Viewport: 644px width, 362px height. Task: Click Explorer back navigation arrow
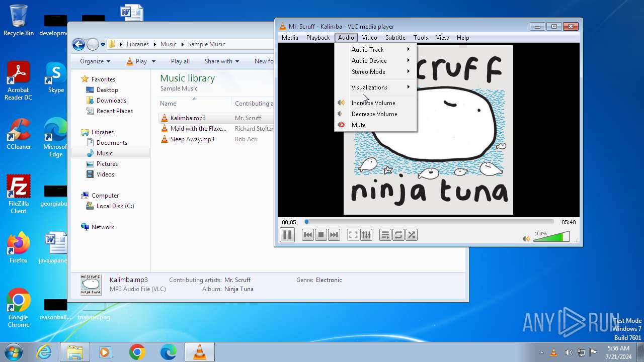pos(78,44)
